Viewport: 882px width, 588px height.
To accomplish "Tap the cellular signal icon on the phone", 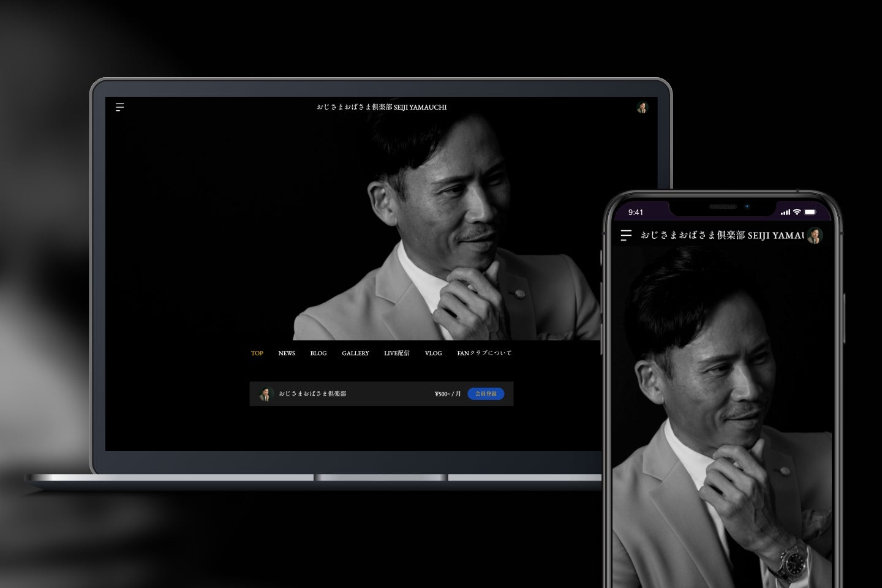I will 785,213.
